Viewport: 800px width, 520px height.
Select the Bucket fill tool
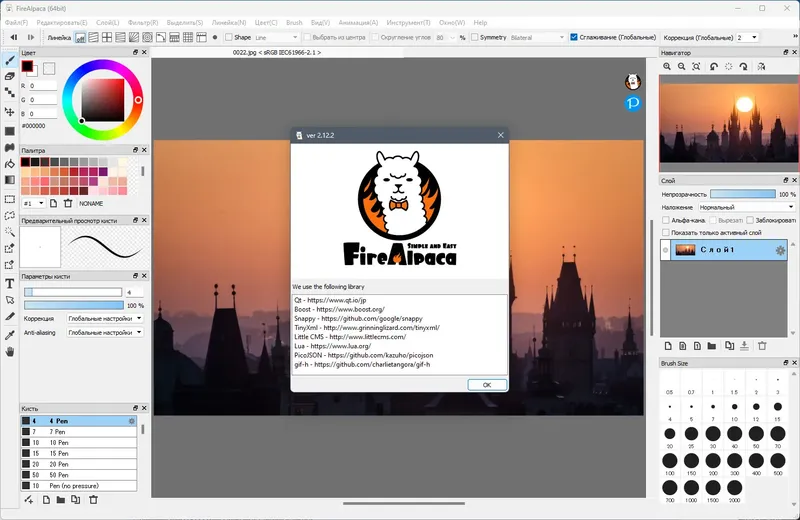click(x=10, y=164)
